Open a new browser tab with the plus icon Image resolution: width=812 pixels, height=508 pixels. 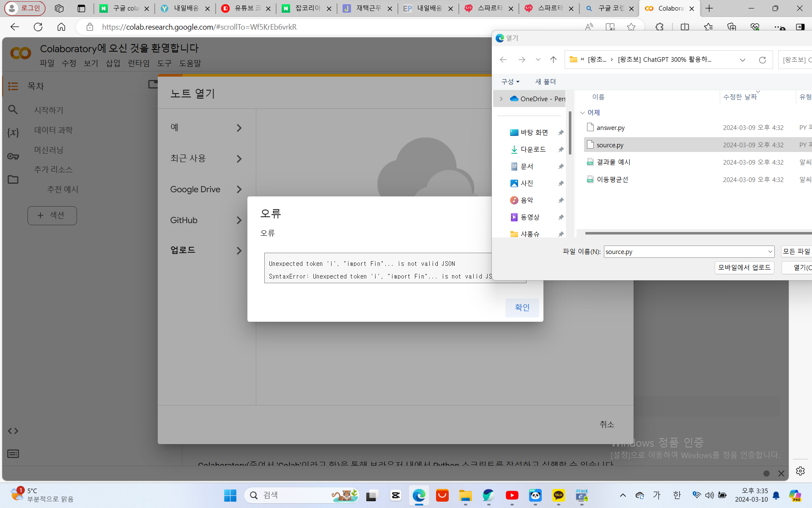709,8
